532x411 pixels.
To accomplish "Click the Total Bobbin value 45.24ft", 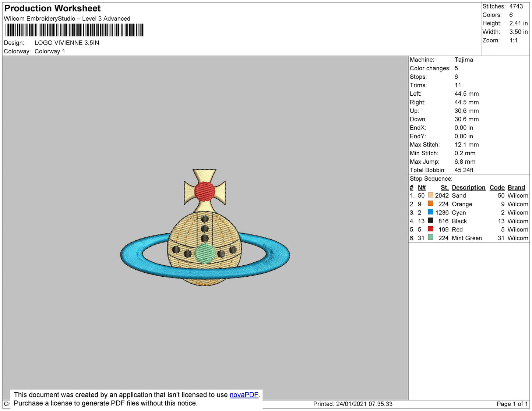I will [464, 170].
